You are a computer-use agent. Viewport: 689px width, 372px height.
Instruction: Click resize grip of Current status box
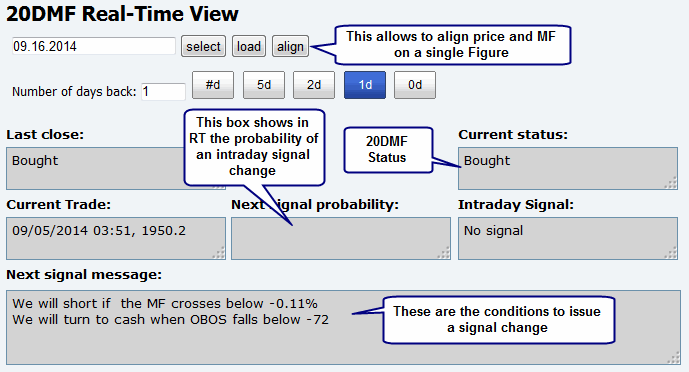point(671,183)
